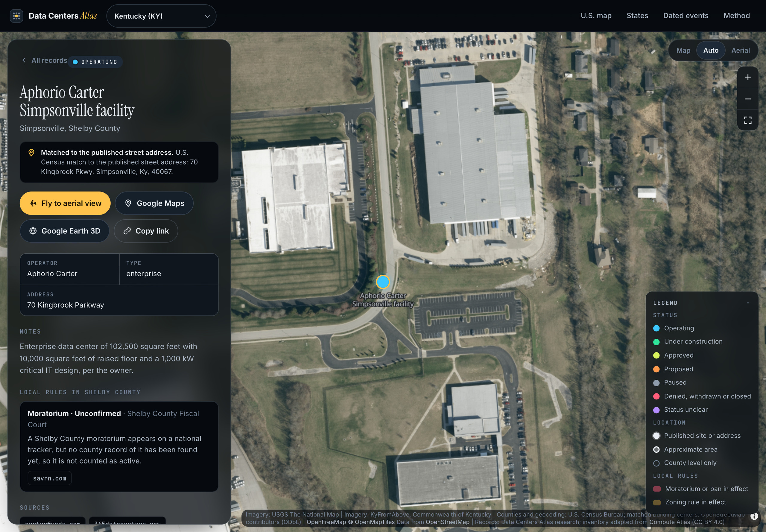The height and width of the screenshot is (532, 766).
Task: Click the Moratorium or ban in effect swatch
Action: tap(657, 489)
